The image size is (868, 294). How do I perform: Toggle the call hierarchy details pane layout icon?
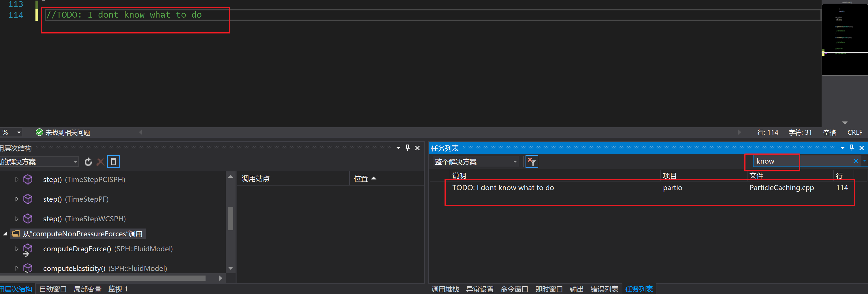click(x=114, y=162)
